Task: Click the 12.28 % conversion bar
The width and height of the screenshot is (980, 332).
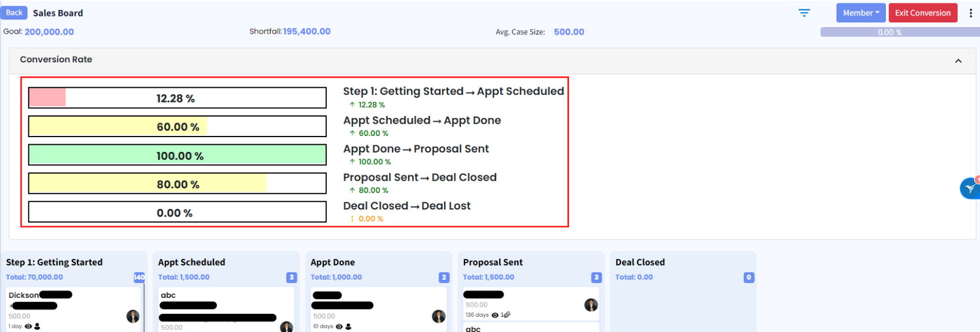Action: click(x=177, y=98)
